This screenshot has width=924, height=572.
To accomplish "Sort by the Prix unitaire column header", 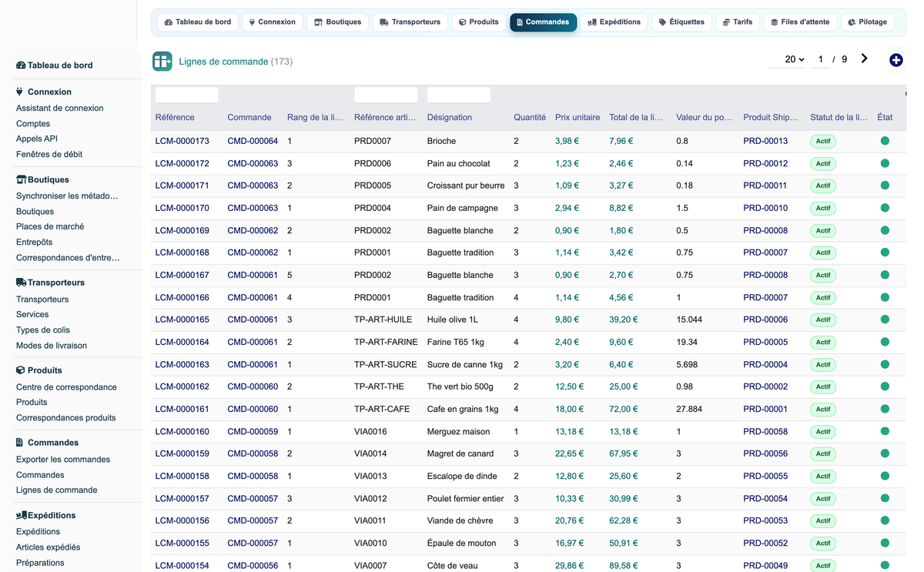I will (577, 118).
